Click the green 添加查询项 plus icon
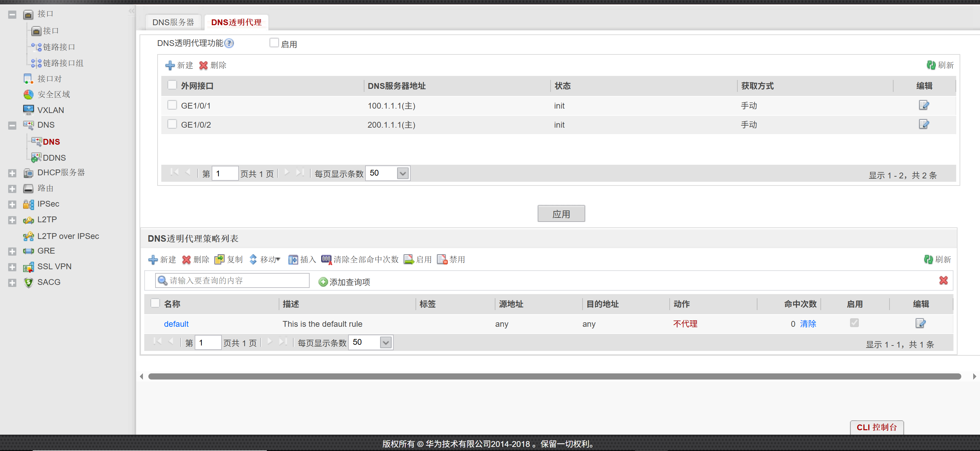 tap(323, 281)
